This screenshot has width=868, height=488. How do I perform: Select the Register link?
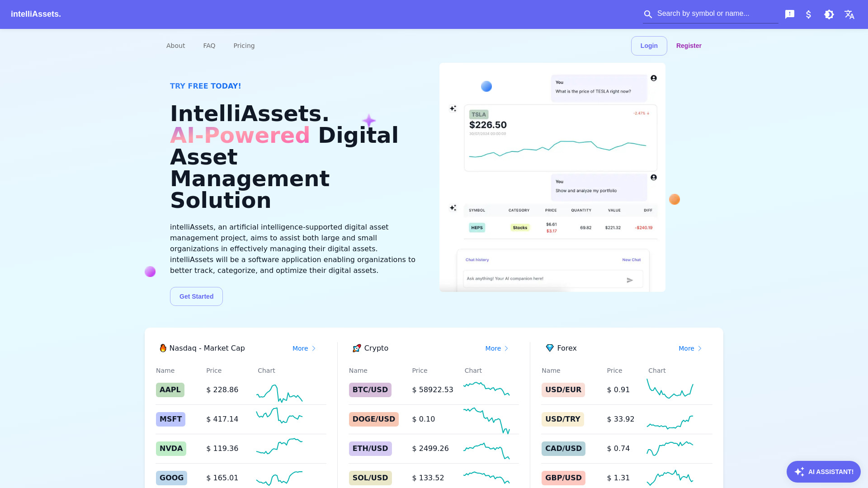click(x=689, y=46)
